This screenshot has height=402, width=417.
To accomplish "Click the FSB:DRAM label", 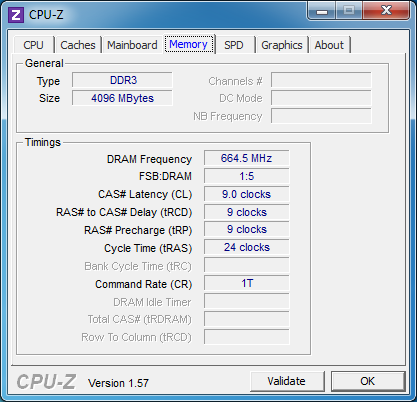I will (x=165, y=176).
